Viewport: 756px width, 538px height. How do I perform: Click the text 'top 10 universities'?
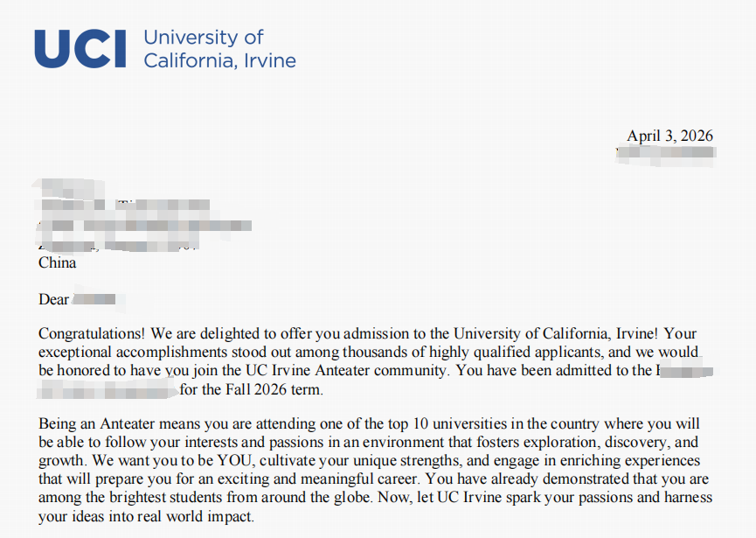(446, 425)
